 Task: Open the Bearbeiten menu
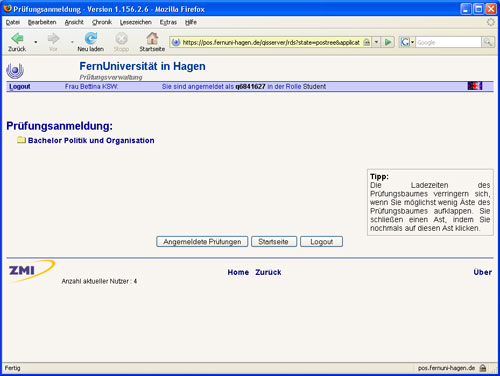tap(42, 22)
